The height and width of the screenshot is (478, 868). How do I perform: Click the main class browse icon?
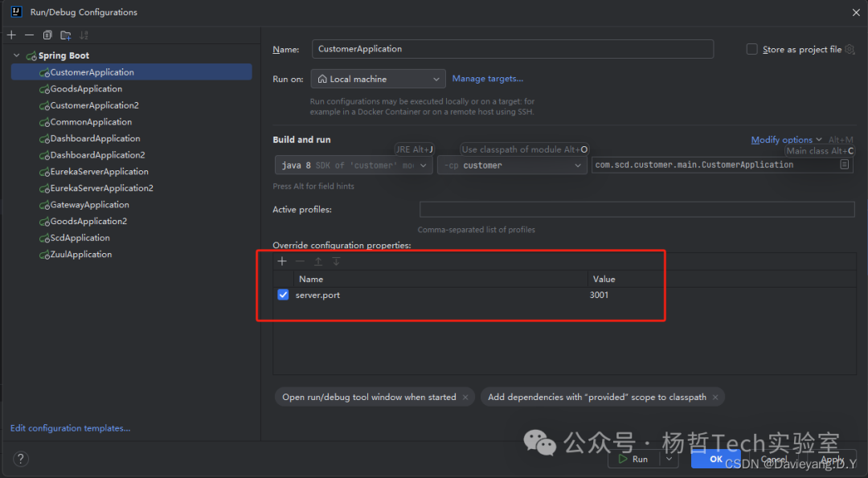(844, 165)
